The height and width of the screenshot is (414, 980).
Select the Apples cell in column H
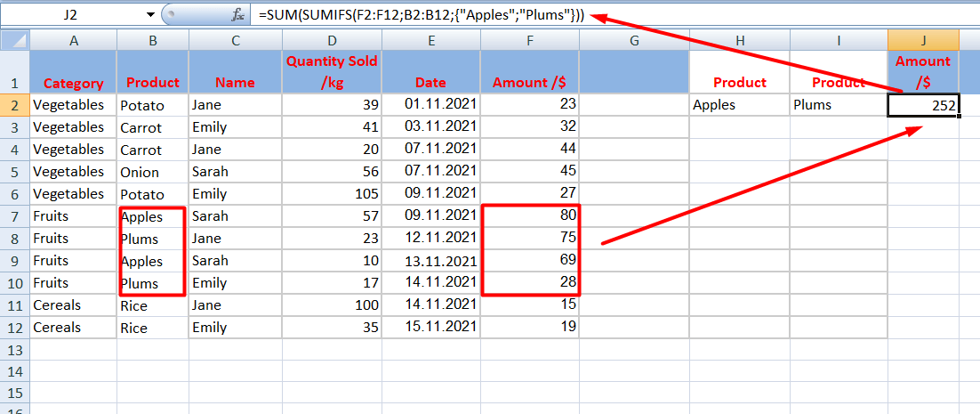pyautogui.click(x=739, y=105)
